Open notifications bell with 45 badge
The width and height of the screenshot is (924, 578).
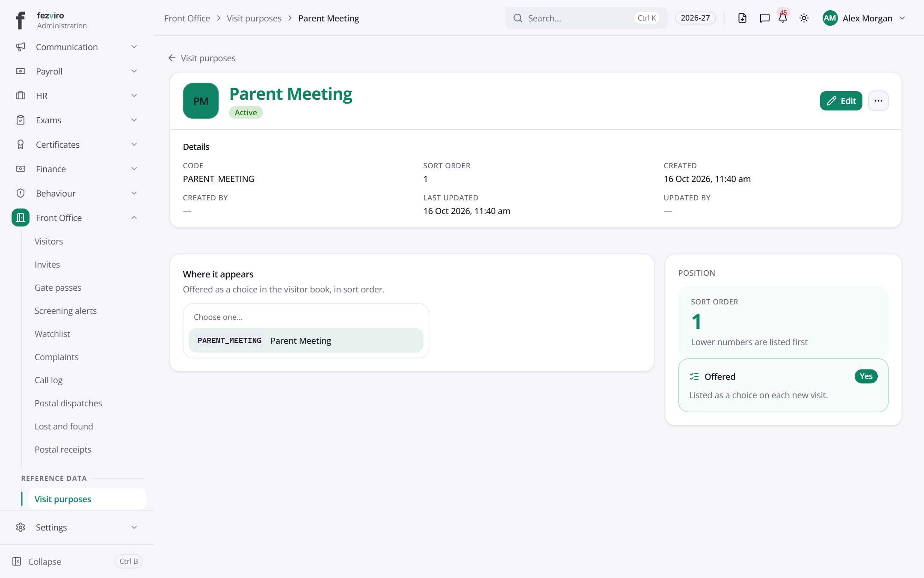coord(783,18)
